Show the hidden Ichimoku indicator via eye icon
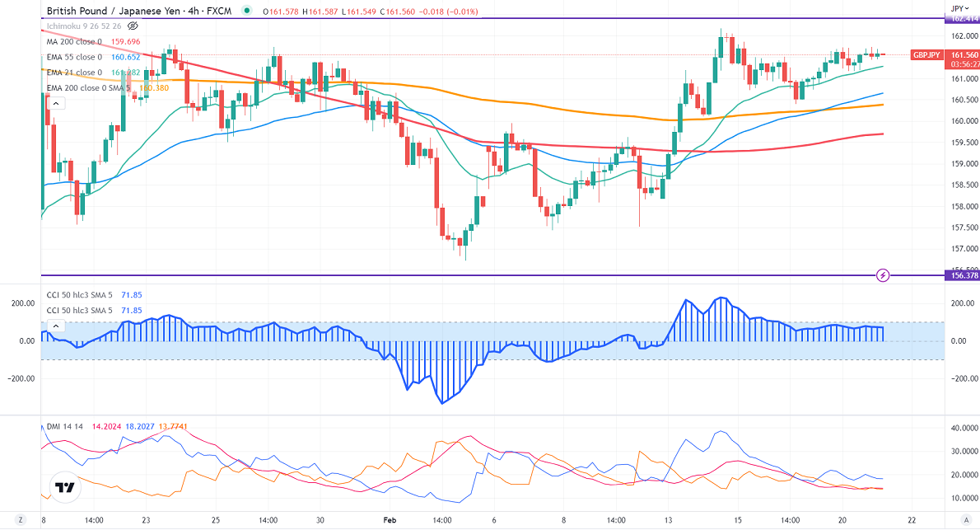Image resolution: width=980 pixels, height=530 pixels. (x=133, y=26)
